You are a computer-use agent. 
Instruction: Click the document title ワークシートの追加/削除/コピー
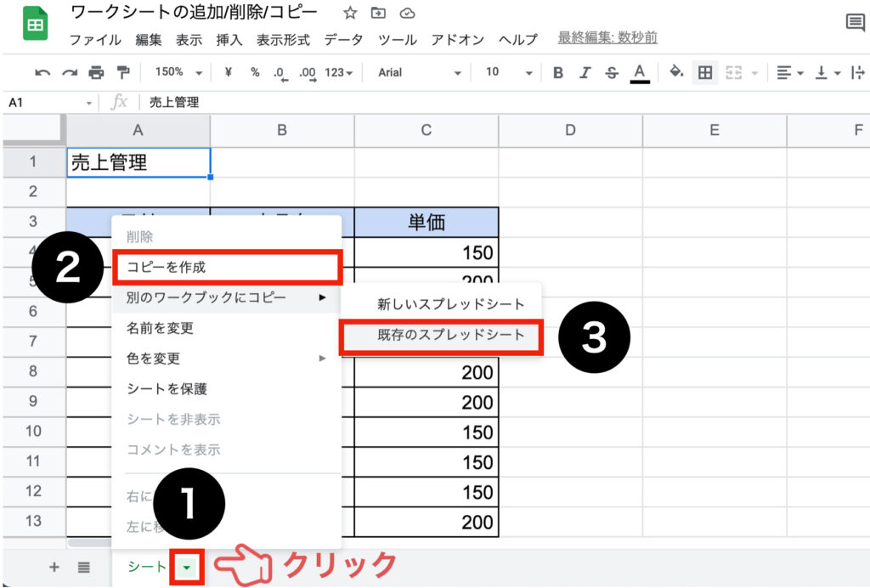click(x=195, y=13)
